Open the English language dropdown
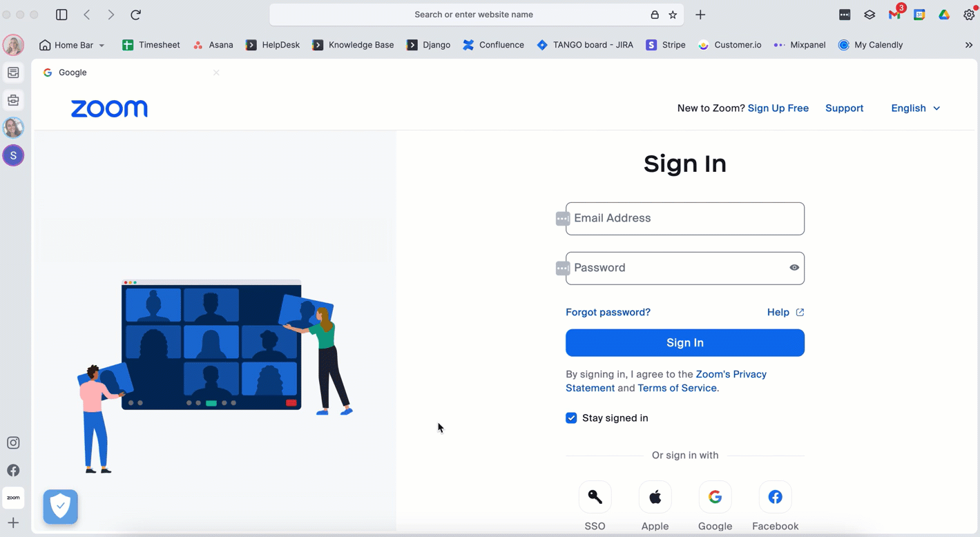Image resolution: width=980 pixels, height=537 pixels. tap(916, 108)
